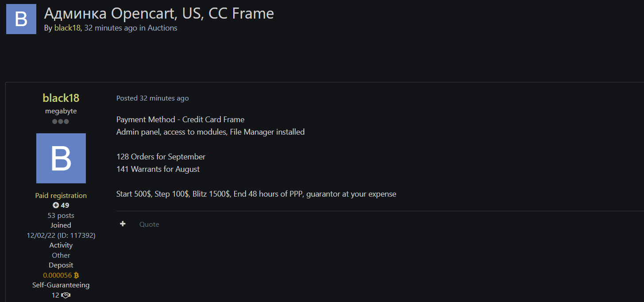This screenshot has width=644, height=302.
Task: Click the Bitcoin deposit icon
Action: click(x=77, y=275)
